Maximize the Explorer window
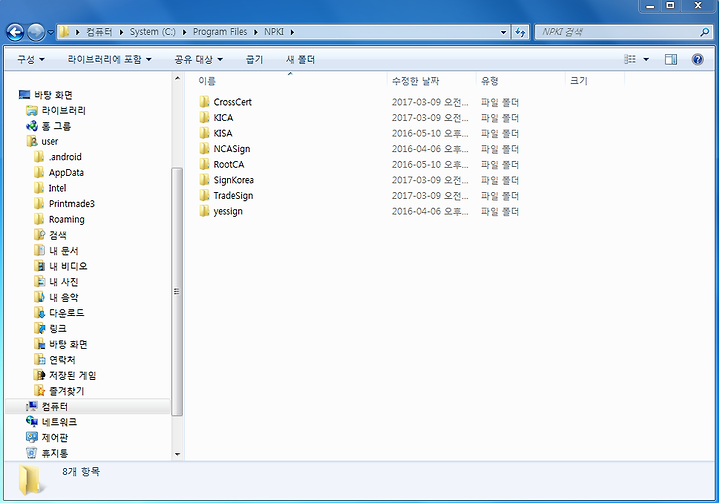The width and height of the screenshot is (720, 503). [x=670, y=6]
